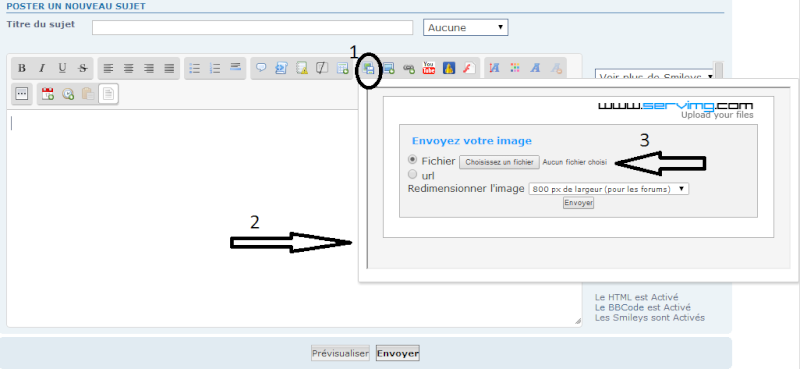
Task: Switch editor mode with page icon
Action: click(109, 94)
